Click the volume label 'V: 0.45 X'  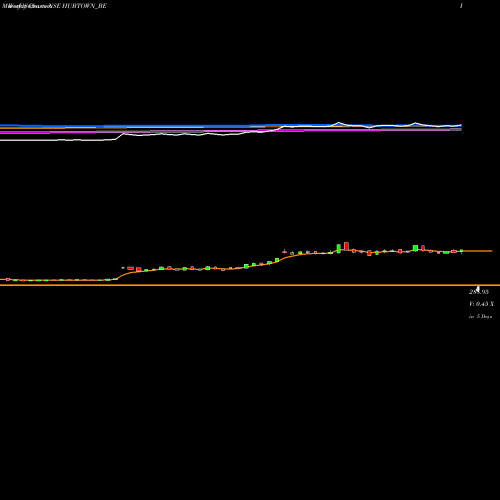[481, 304]
